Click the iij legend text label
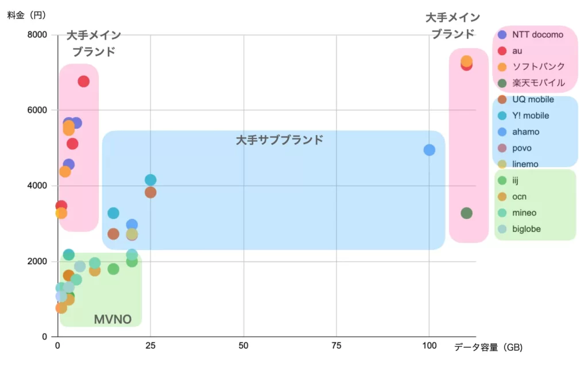The width and height of the screenshot is (588, 367). pyautogui.click(x=516, y=180)
